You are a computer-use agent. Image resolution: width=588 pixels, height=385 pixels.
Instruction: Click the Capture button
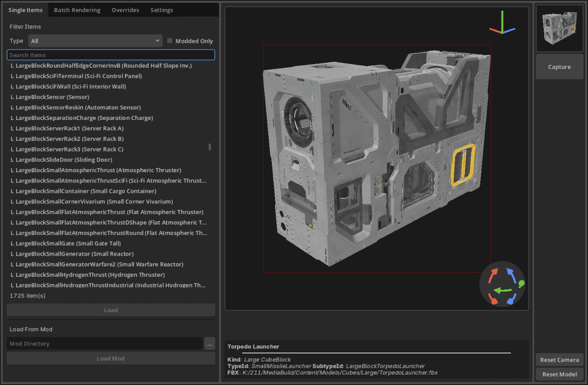click(560, 67)
